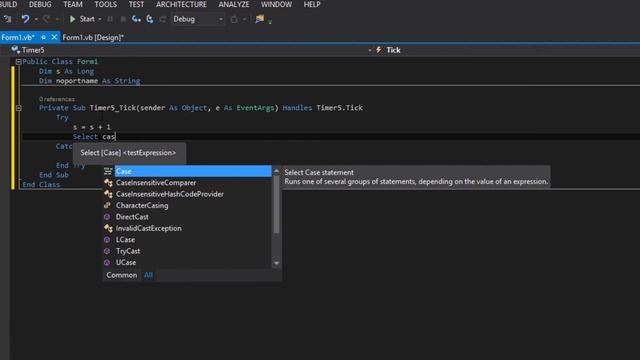Open the TEAM menu
Image resolution: width=640 pixels, height=360 pixels.
point(73,4)
